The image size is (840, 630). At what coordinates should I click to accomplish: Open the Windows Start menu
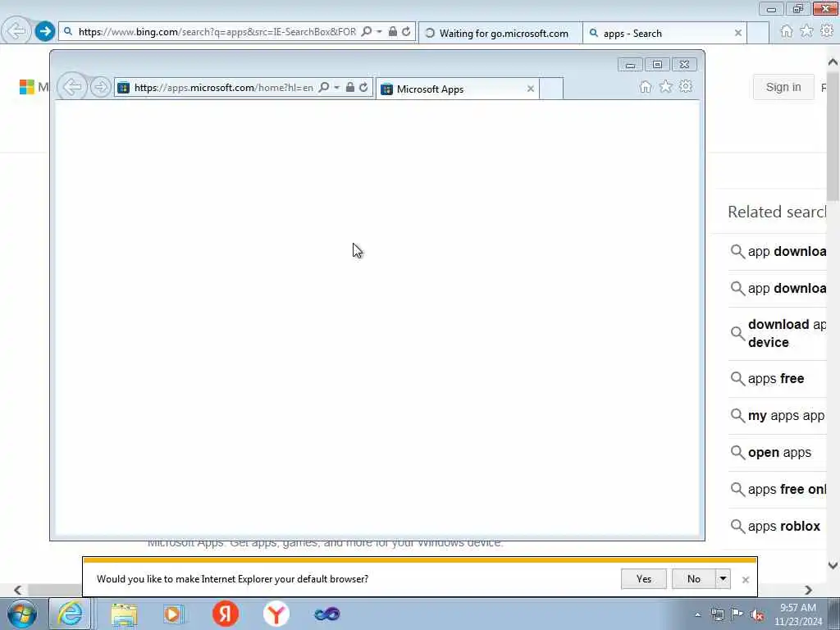click(22, 614)
